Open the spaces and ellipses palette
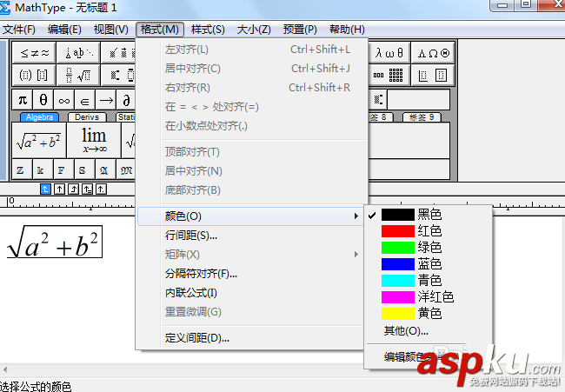The image size is (565, 392). [x=78, y=53]
